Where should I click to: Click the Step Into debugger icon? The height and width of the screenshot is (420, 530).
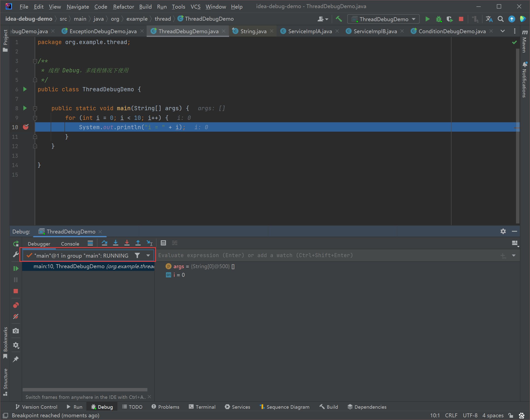click(x=116, y=243)
